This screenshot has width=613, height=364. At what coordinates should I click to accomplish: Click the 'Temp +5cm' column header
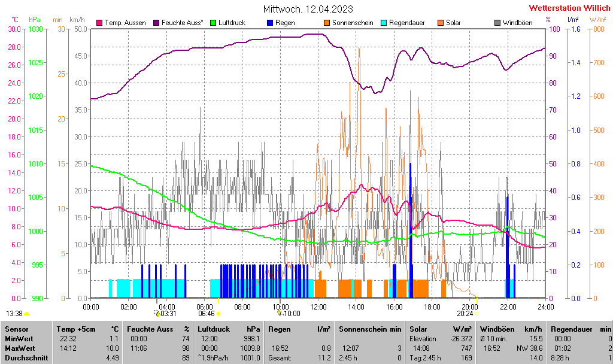click(x=76, y=329)
